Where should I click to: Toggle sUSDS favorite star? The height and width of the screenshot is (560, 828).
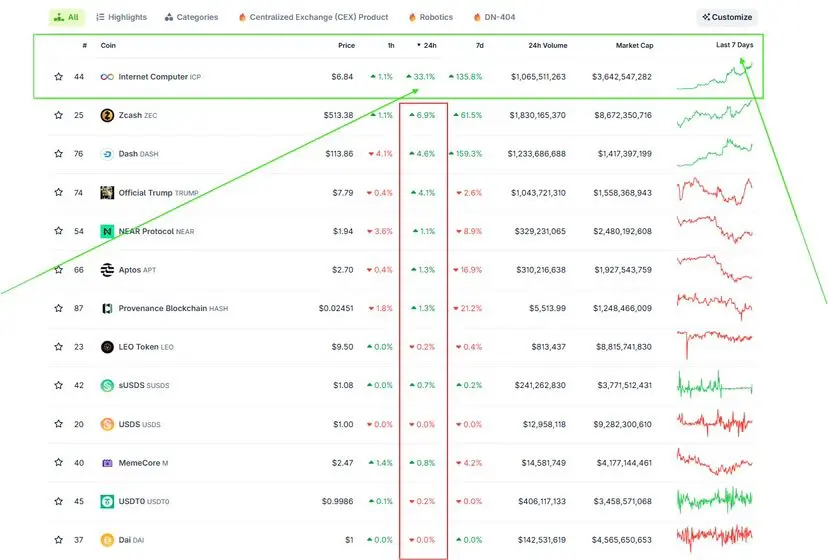click(x=59, y=385)
